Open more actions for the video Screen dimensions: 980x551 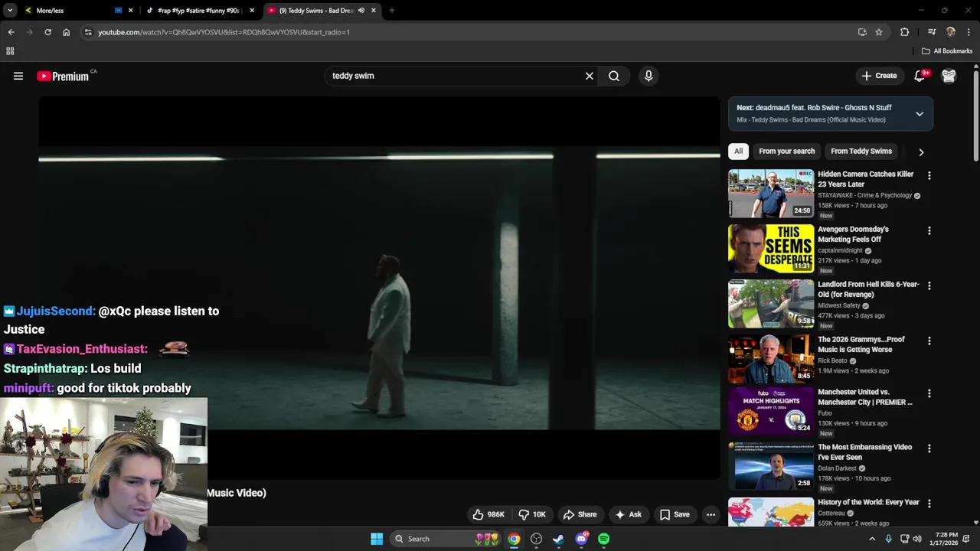pos(710,514)
